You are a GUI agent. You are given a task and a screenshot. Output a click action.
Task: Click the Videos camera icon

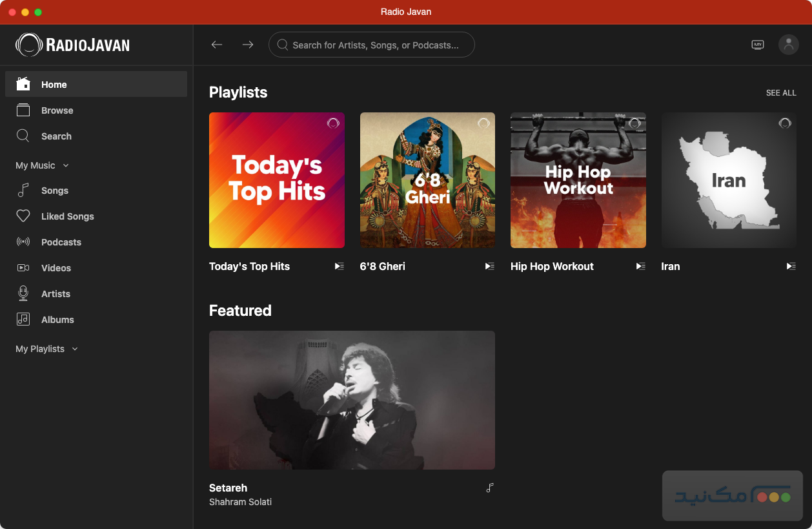tap(23, 268)
